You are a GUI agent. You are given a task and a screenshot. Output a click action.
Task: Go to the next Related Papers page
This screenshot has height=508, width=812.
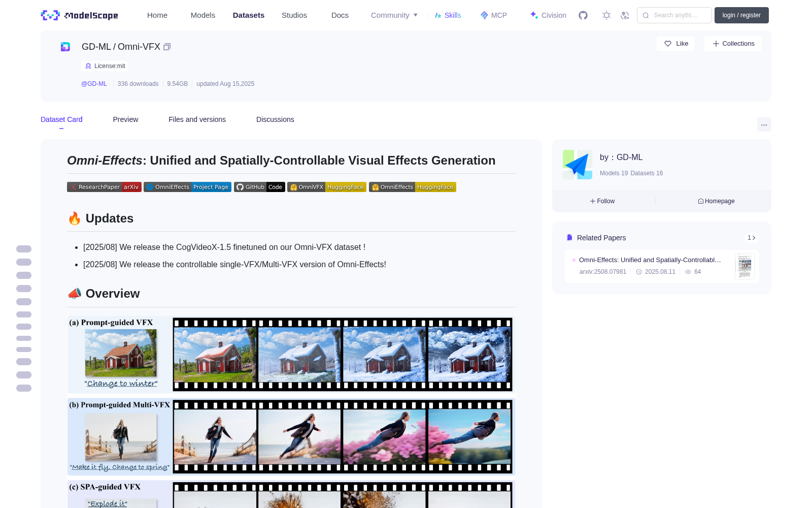(x=751, y=238)
